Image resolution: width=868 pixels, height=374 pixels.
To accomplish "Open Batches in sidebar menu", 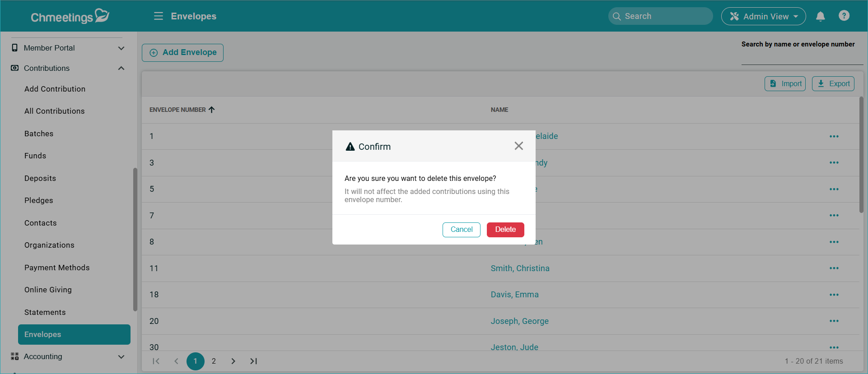I will coord(39,134).
